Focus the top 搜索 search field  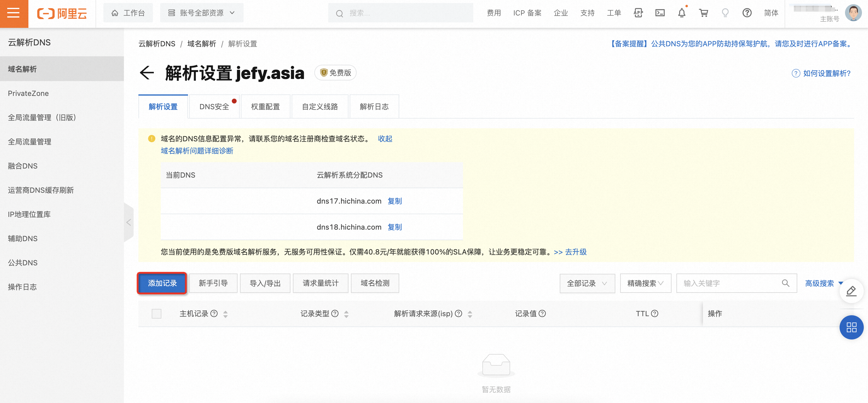pyautogui.click(x=400, y=13)
